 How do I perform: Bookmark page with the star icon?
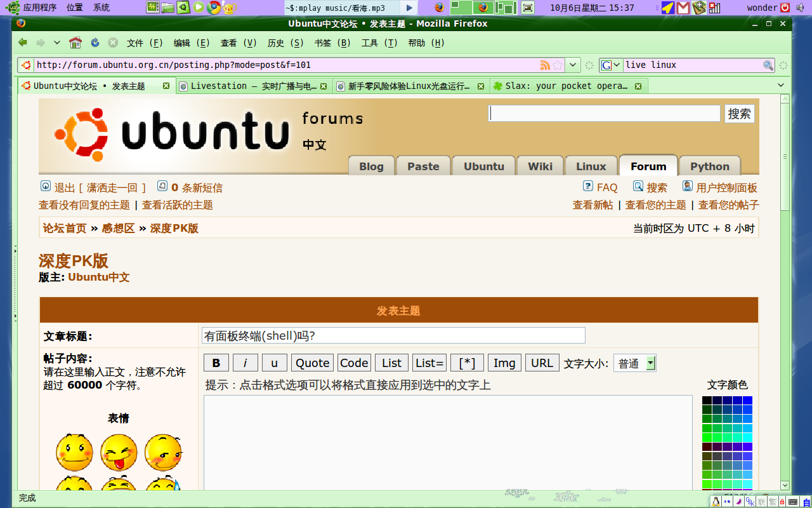[x=558, y=65]
